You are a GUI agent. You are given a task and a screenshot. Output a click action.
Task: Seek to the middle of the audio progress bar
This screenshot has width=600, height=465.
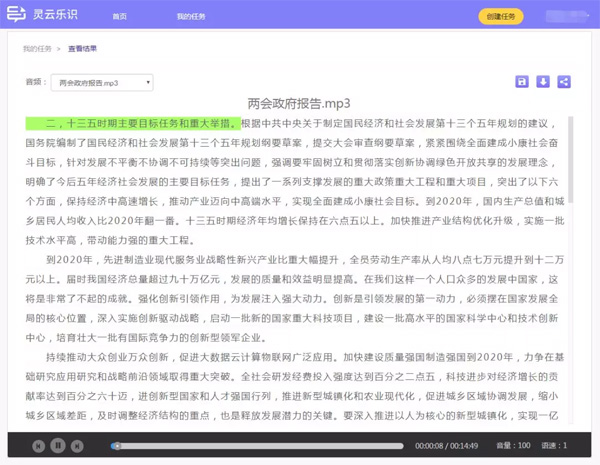[x=258, y=445]
